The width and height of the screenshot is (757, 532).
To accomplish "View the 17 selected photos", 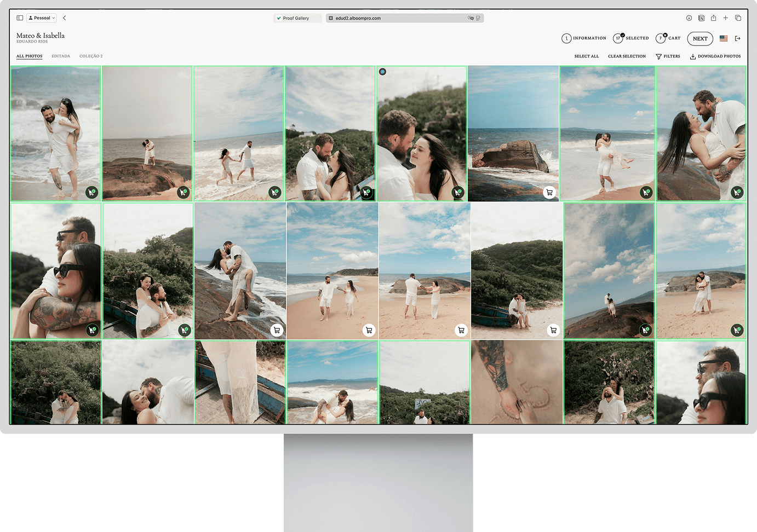I will (x=631, y=38).
